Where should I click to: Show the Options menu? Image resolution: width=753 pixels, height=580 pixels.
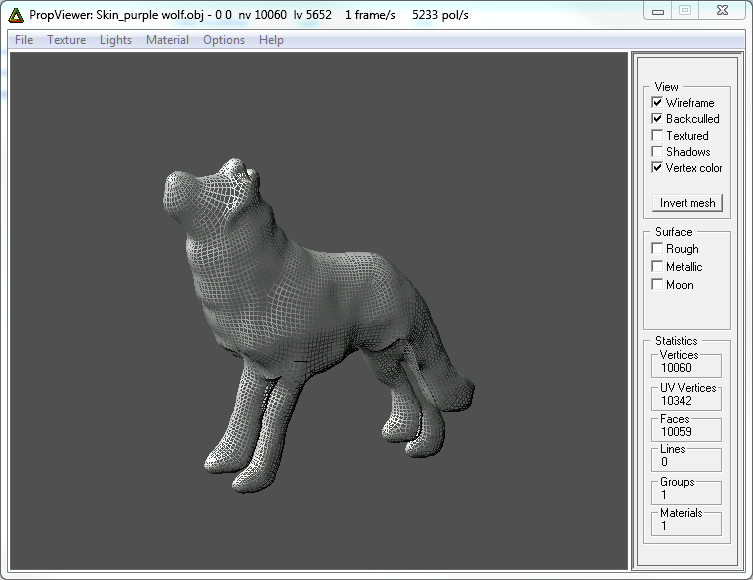223,40
